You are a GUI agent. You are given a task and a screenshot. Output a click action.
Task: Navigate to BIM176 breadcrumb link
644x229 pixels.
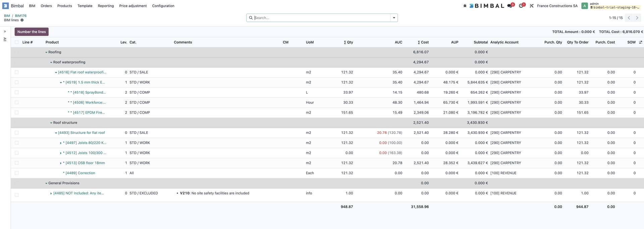(x=21, y=16)
